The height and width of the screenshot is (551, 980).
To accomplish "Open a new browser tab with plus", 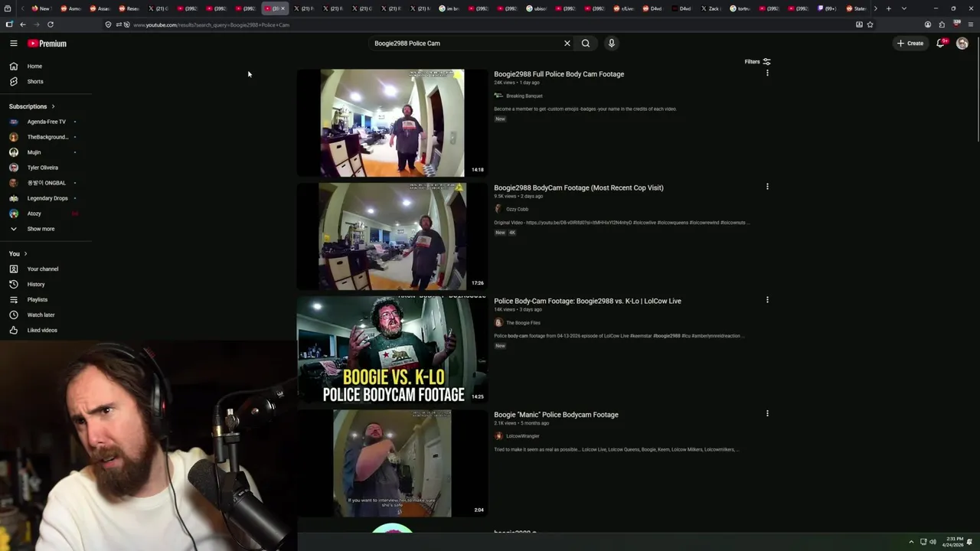I will tap(888, 8).
